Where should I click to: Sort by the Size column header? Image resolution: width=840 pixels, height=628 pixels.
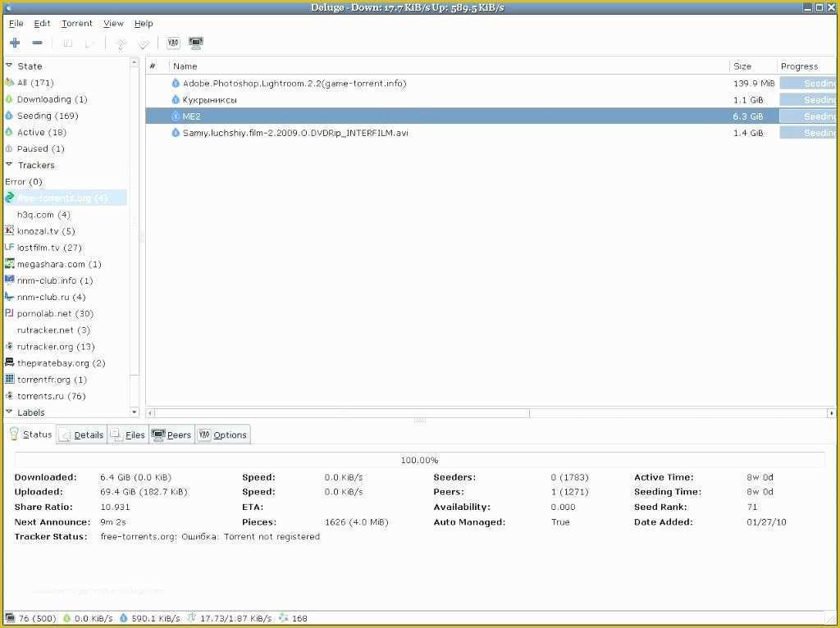753,66
